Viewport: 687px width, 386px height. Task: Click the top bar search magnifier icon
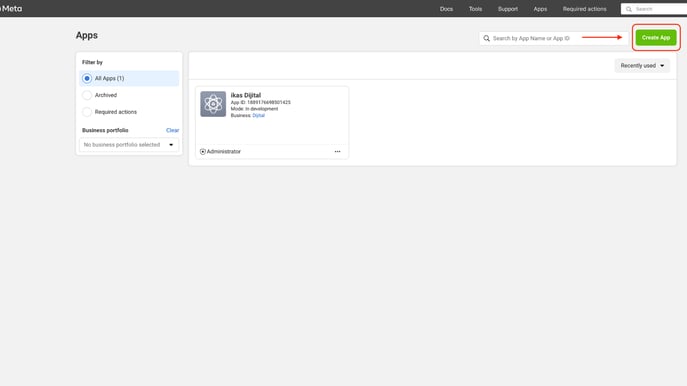(629, 9)
